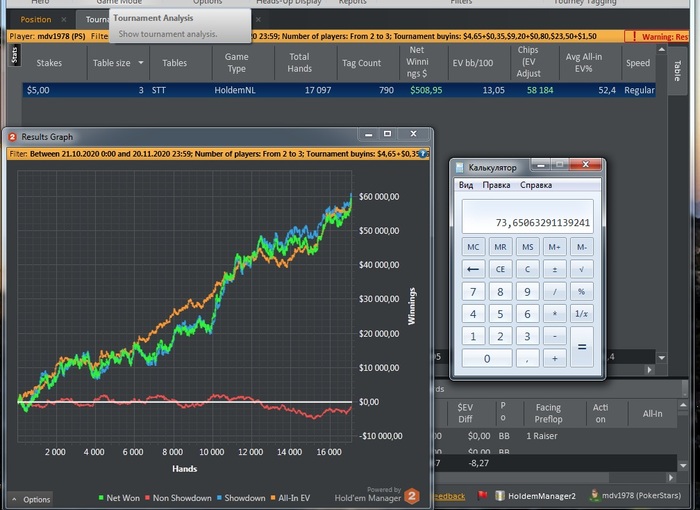Click main table scrollbar down arrow
Image resolution: width=700 pixels, height=510 pixels.
[x=662, y=357]
